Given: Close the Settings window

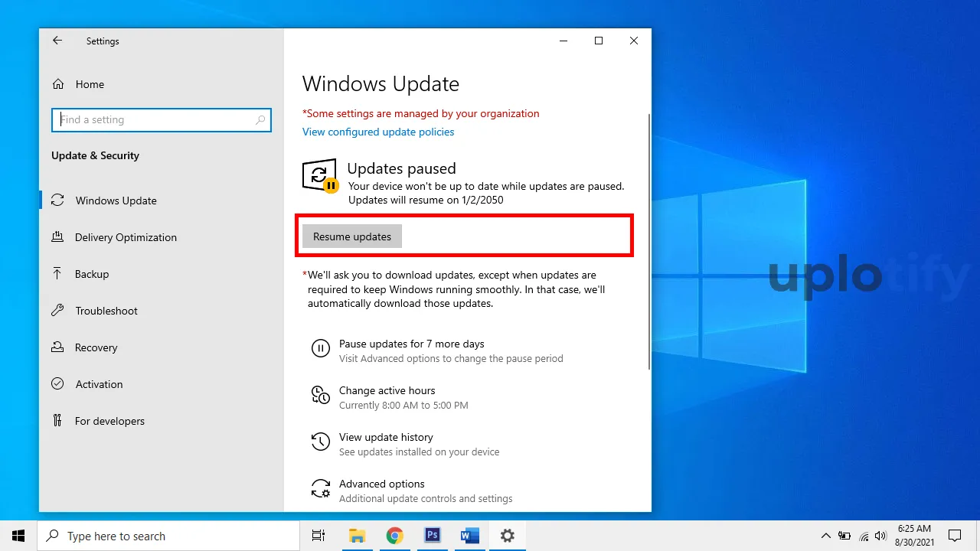Looking at the screenshot, I should pos(634,41).
